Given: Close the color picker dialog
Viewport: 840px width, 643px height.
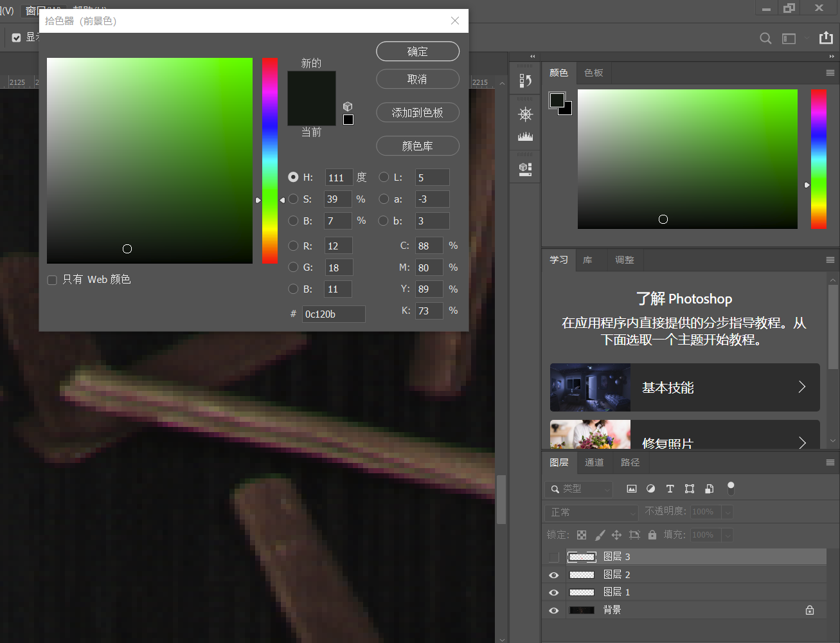Looking at the screenshot, I should [455, 21].
